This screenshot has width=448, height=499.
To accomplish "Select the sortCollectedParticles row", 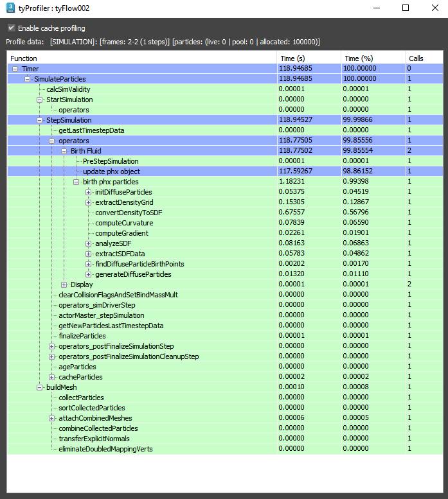I will tap(225, 408).
